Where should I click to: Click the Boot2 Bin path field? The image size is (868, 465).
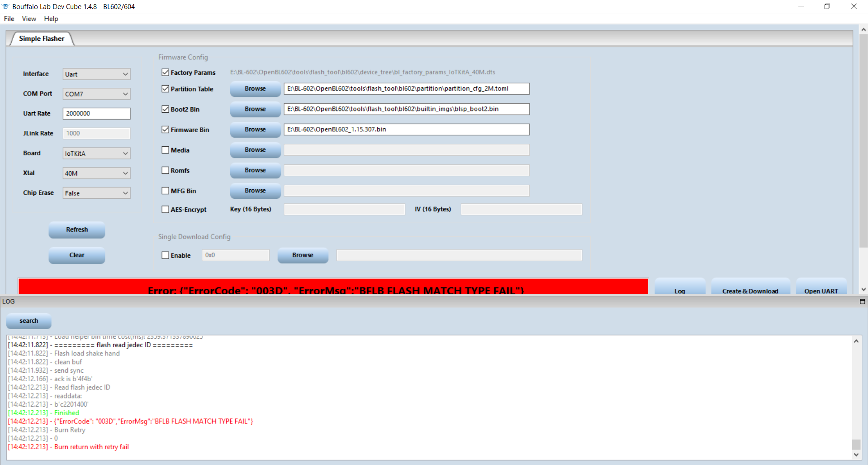(407, 109)
